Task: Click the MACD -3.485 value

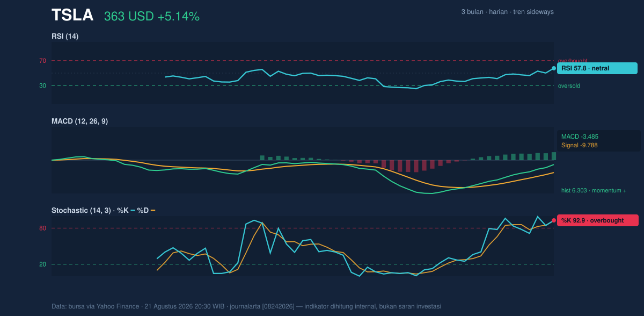Action: (580, 137)
